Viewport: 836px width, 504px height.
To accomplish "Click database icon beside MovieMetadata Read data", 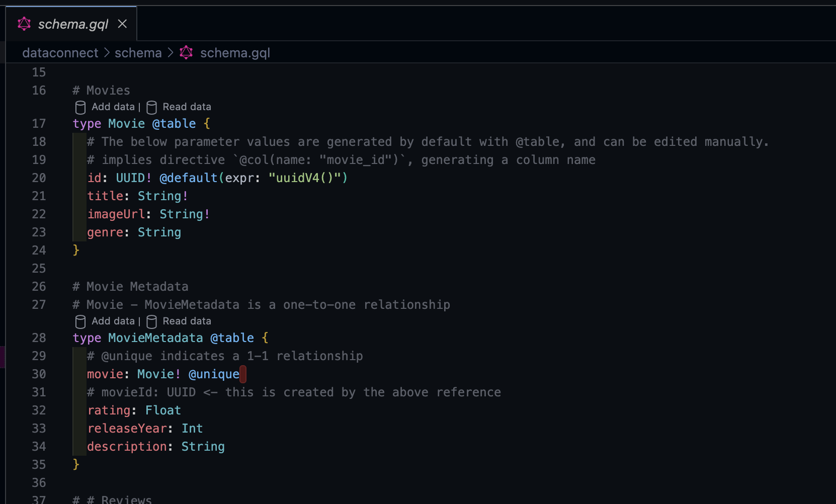I will pyautogui.click(x=151, y=321).
